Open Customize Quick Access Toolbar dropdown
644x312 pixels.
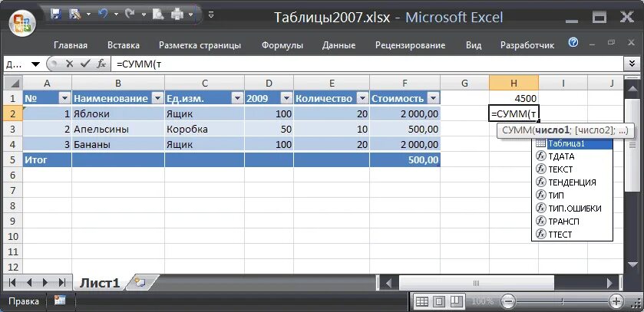pyautogui.click(x=210, y=15)
